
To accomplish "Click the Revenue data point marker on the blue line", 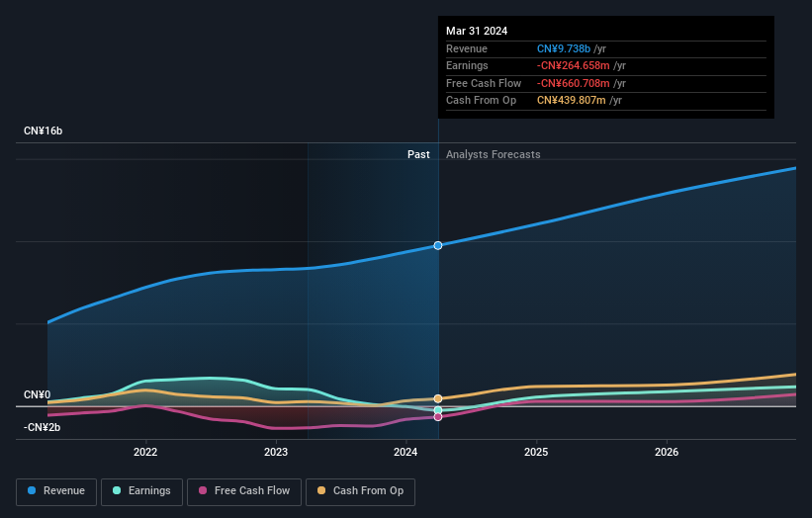I will tap(438, 245).
